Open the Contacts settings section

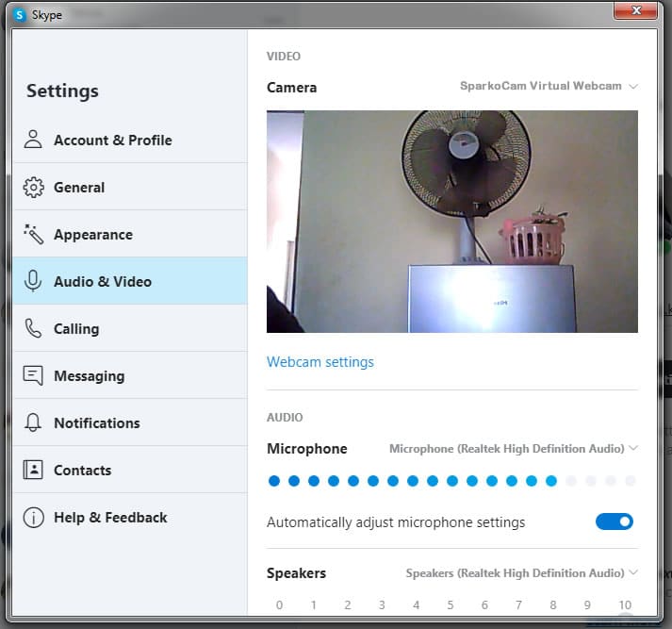pyautogui.click(x=130, y=470)
